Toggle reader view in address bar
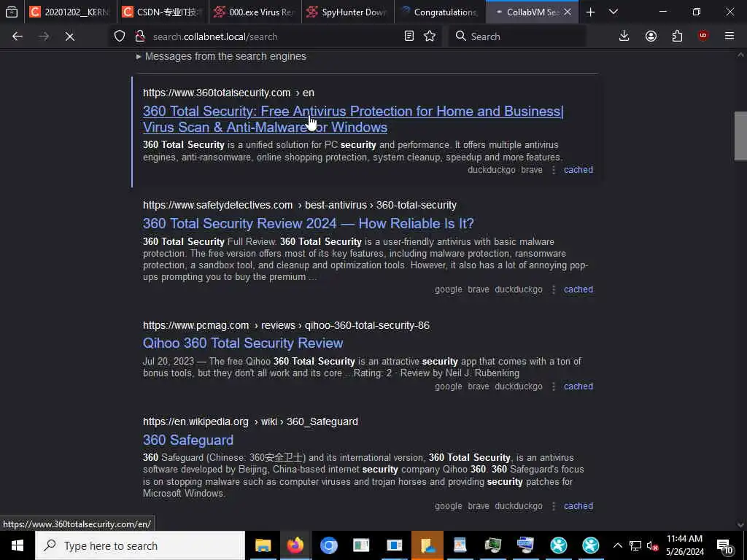This screenshot has height=560, width=747. coord(409,36)
